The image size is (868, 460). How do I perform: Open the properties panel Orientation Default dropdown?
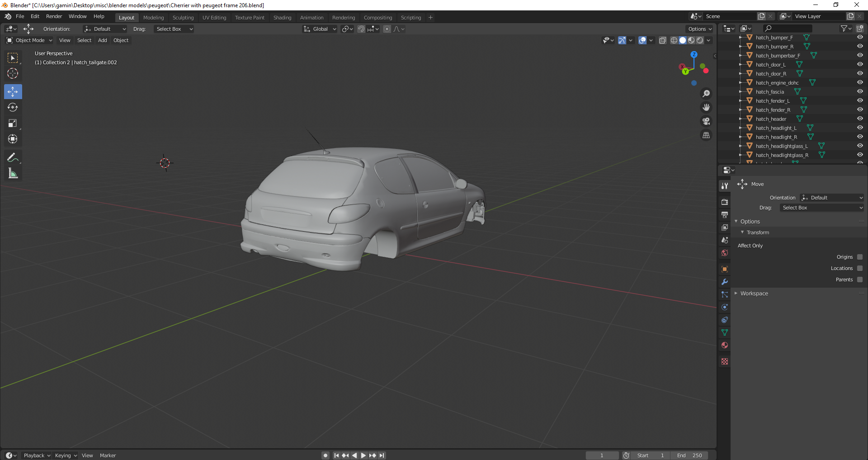tap(832, 198)
